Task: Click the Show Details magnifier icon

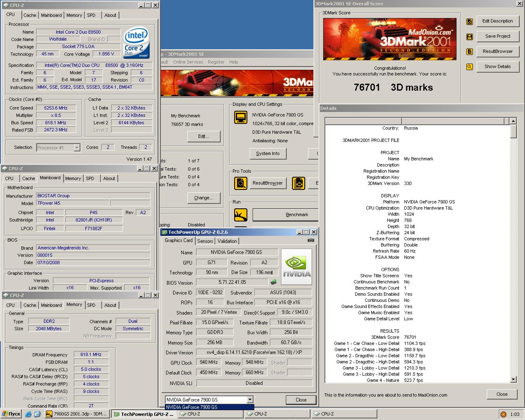Action: pos(470,67)
